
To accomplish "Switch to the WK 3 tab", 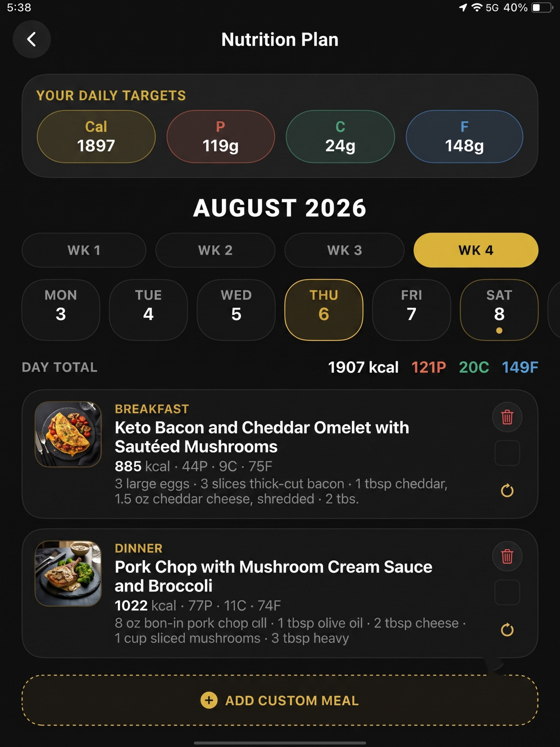I will tap(344, 250).
